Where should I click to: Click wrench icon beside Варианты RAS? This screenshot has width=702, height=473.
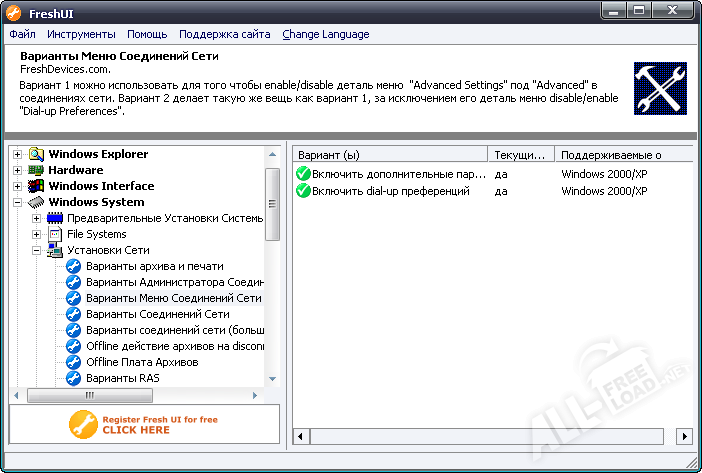coord(73,378)
